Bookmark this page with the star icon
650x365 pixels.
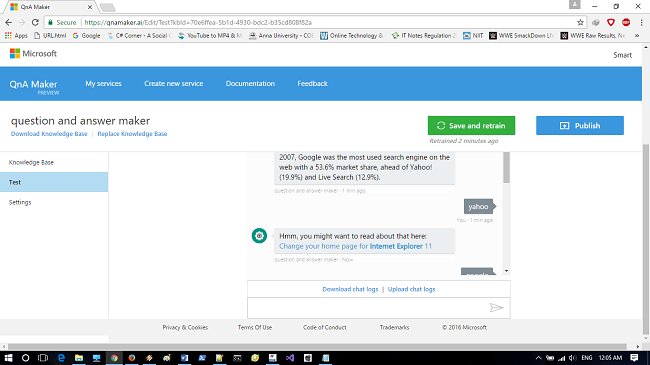click(x=580, y=22)
